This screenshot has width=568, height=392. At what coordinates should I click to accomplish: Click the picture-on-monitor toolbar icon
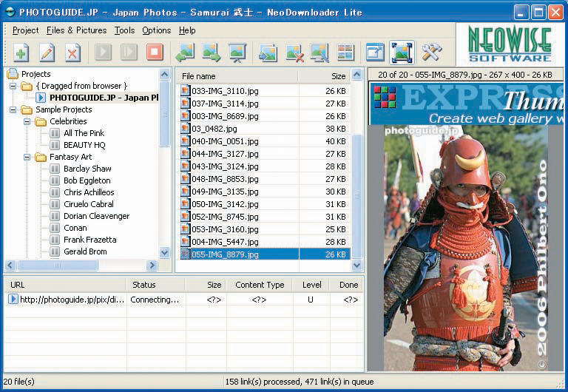pyautogui.click(x=319, y=53)
